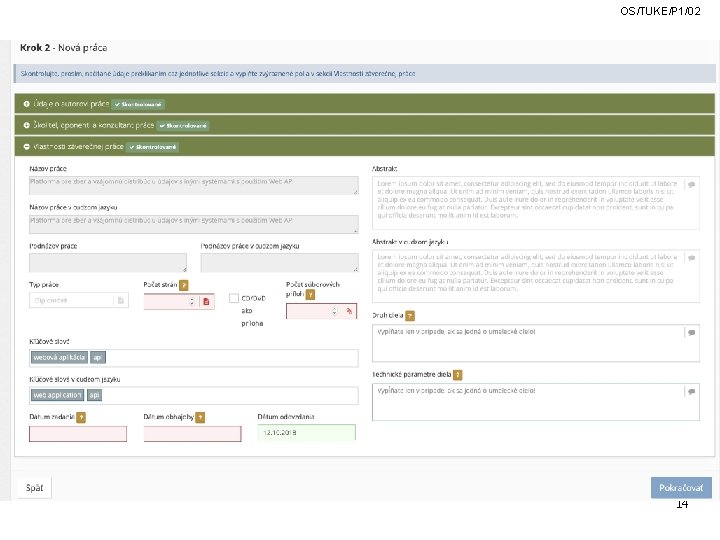The height and width of the screenshot is (540, 720).
Task: Click the Podnázov práce field
Action: [x=108, y=263]
